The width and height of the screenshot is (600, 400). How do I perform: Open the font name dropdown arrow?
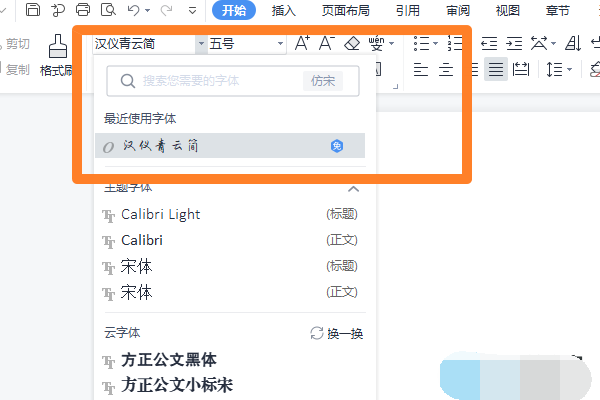[x=200, y=44]
